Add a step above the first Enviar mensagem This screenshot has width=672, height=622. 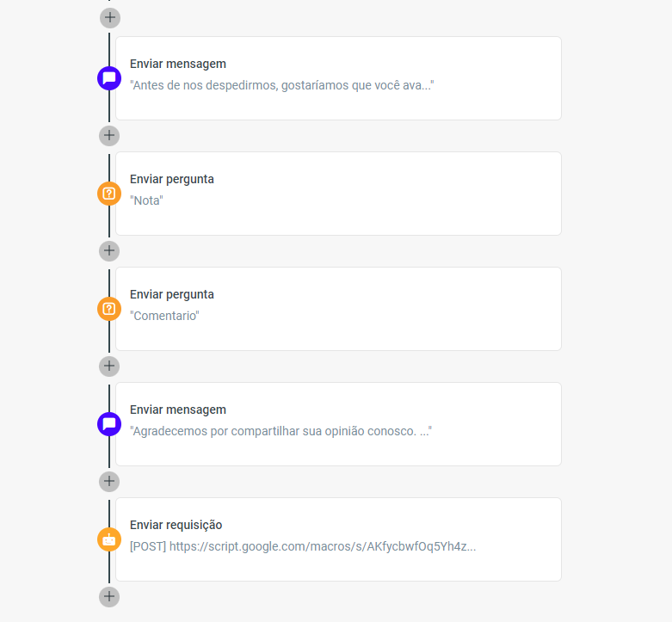point(110,18)
